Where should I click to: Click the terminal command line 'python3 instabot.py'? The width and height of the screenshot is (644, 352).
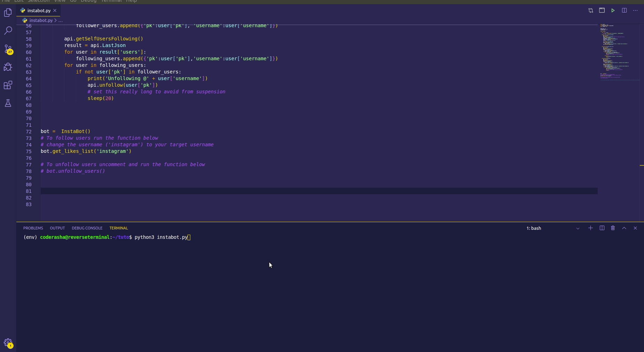coord(161,237)
